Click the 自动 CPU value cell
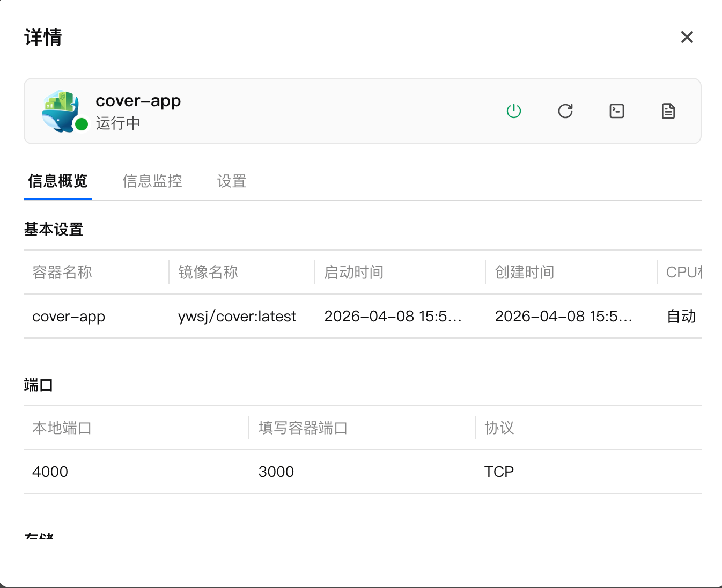 pos(681,317)
